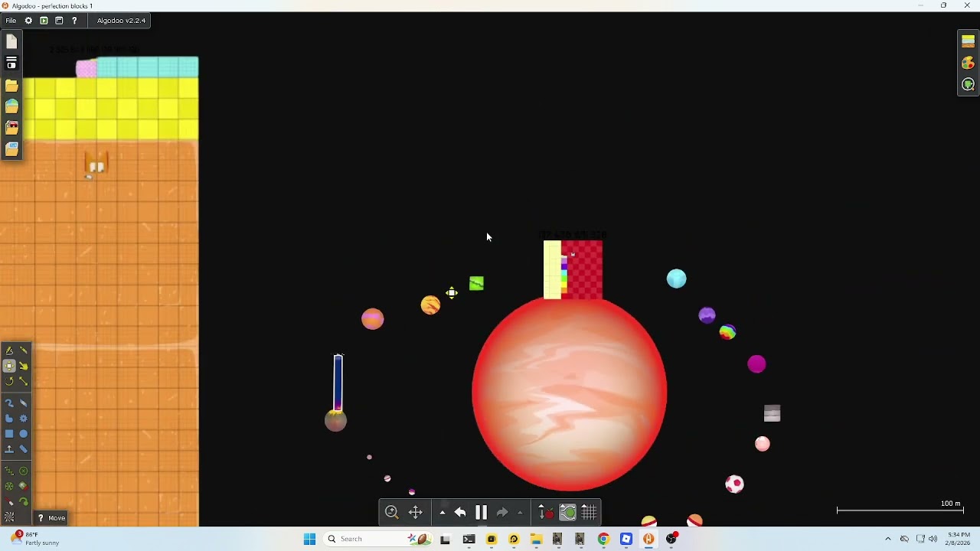Toggle gravity with the apple icon
The height and width of the screenshot is (551, 980).
coord(546,513)
